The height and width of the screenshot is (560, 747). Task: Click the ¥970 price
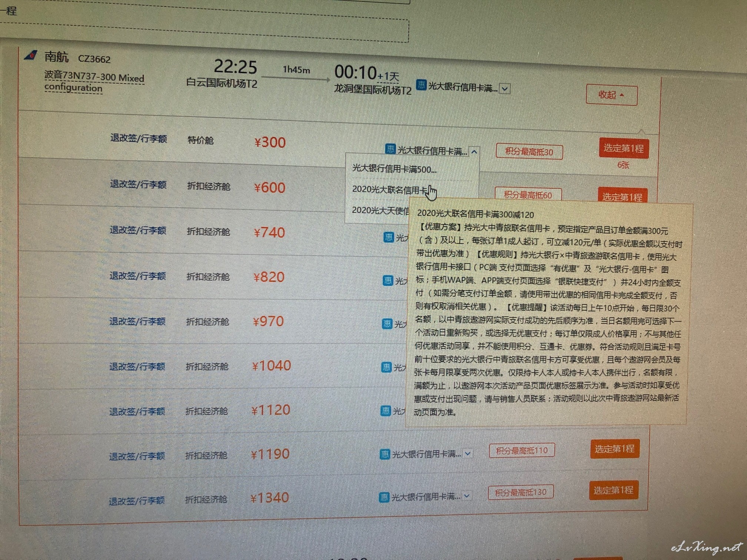click(268, 321)
